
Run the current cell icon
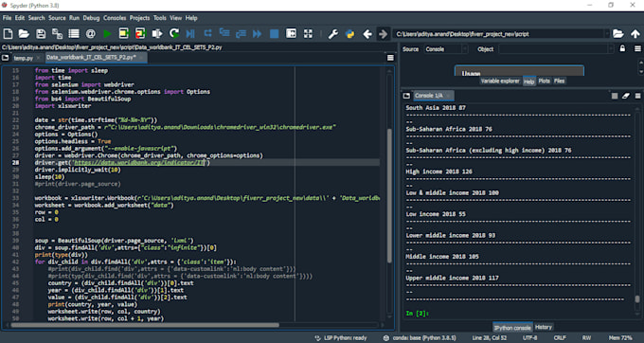[x=124, y=34]
